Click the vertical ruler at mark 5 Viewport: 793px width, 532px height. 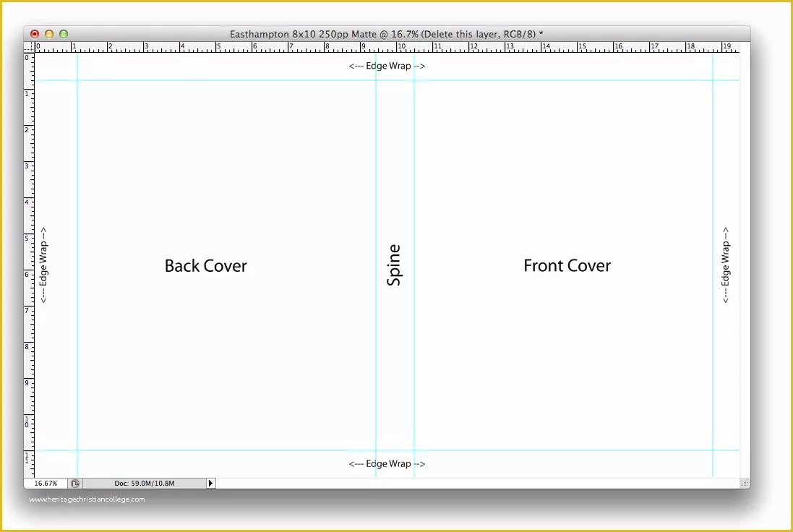tap(29, 239)
